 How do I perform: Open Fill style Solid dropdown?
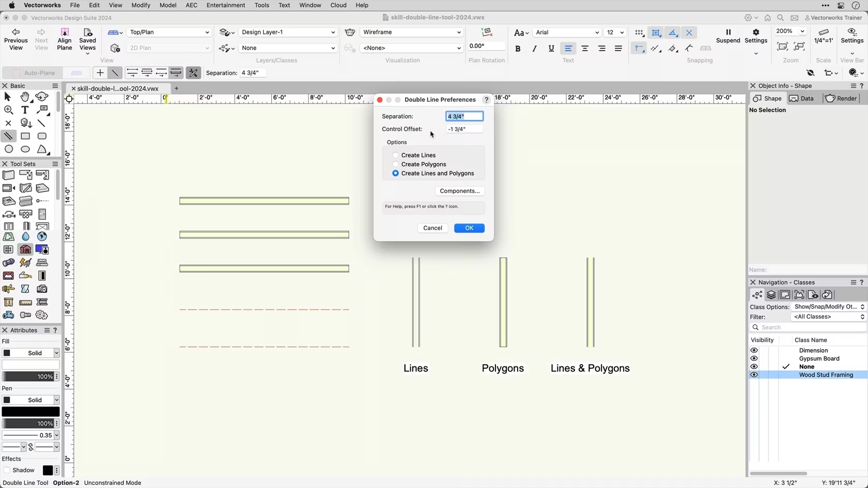(30, 353)
